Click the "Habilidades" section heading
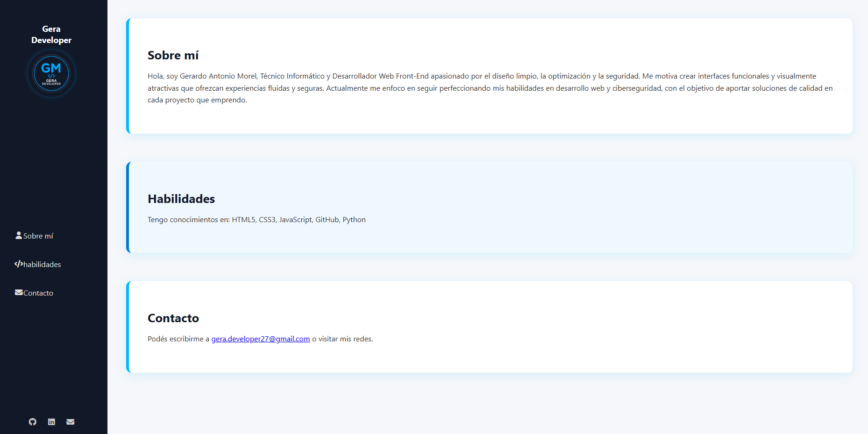868x434 pixels. [181, 199]
